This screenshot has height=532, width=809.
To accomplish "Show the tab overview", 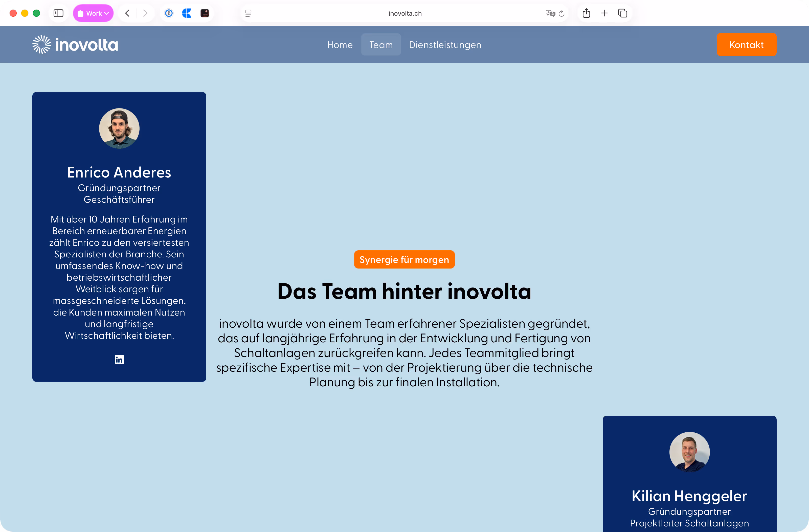I will [623, 13].
